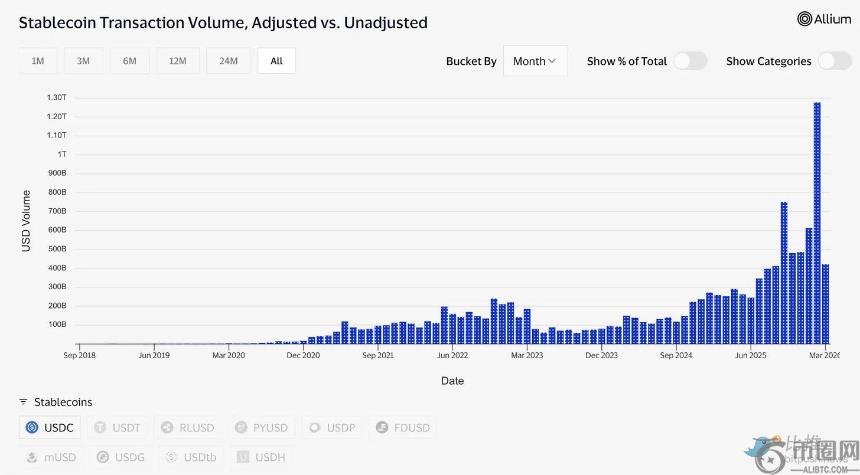Viewport: 860px width, 475px height.
Task: Enable the PYUSD stablecoin filter
Action: point(260,427)
